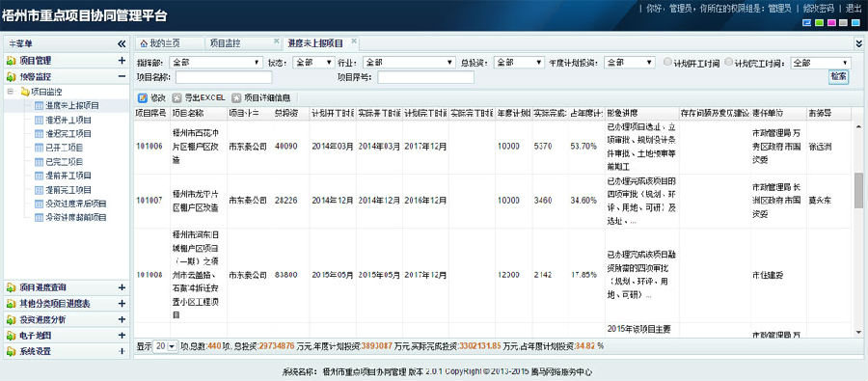Screen dimensions: 868x381
Task: Switch to the 项目监控 tab
Action: point(226,43)
